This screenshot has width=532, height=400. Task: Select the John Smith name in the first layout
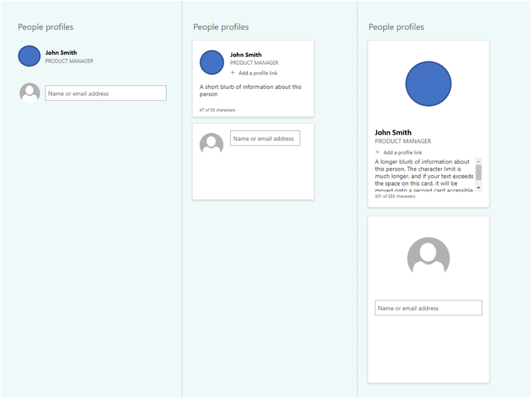point(61,52)
